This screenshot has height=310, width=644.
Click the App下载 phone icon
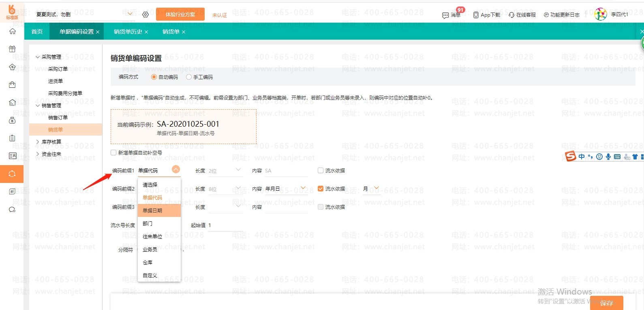coord(476,15)
